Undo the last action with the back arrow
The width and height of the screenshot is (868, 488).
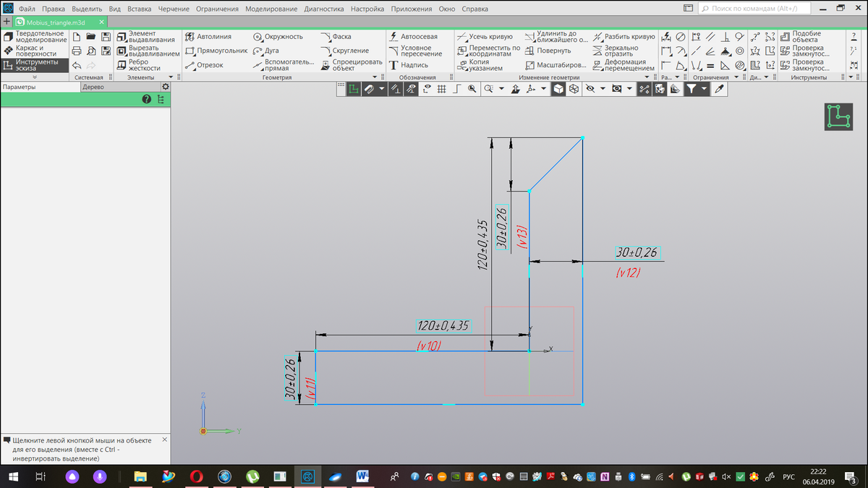pos(76,65)
